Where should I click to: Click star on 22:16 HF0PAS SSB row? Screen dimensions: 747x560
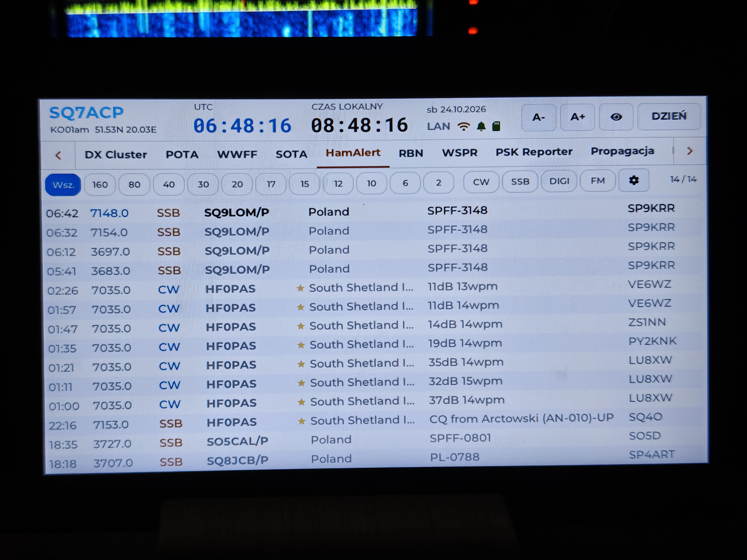point(302,421)
